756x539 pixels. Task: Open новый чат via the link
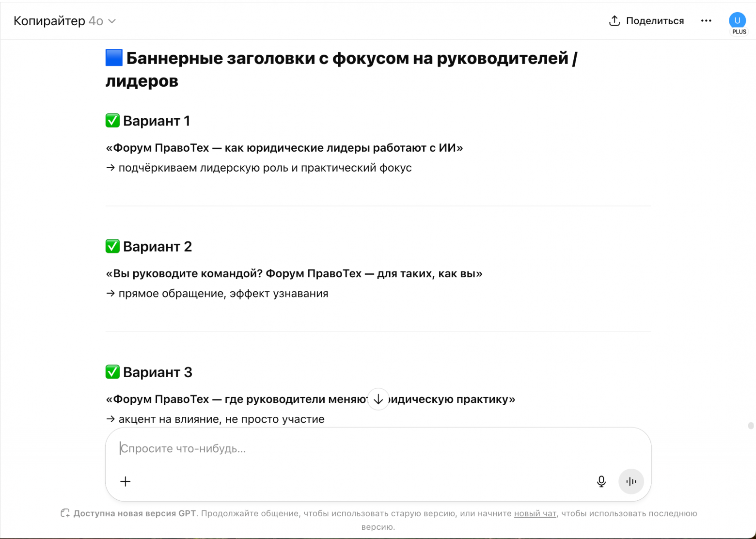click(x=535, y=513)
